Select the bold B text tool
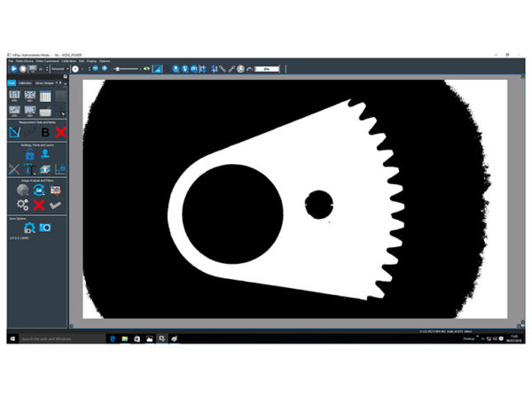532x396 pixels. (45, 132)
